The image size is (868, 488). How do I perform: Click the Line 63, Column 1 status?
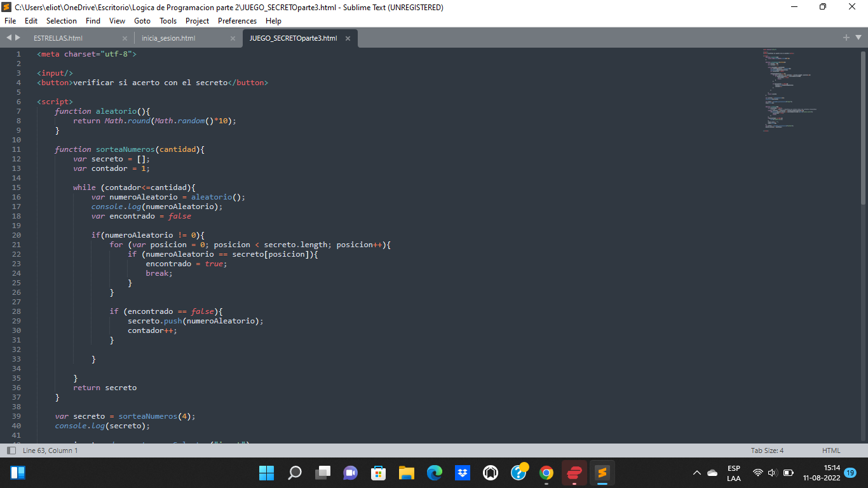[x=50, y=451]
